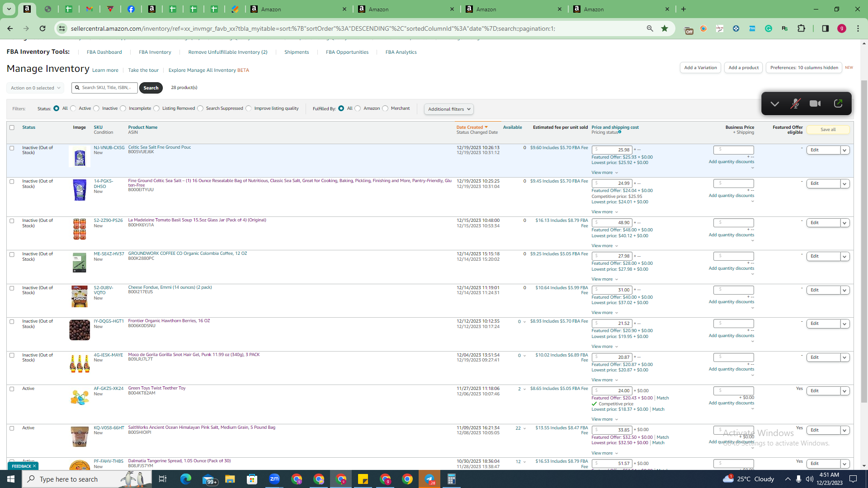
Task: Open a new browser tab
Action: 684,9
